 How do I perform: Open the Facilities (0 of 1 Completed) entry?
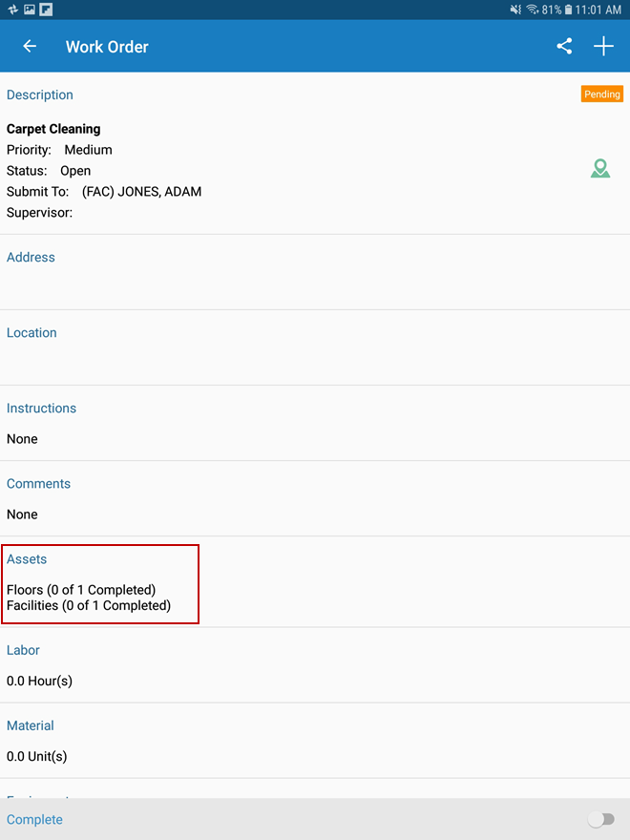point(89,605)
